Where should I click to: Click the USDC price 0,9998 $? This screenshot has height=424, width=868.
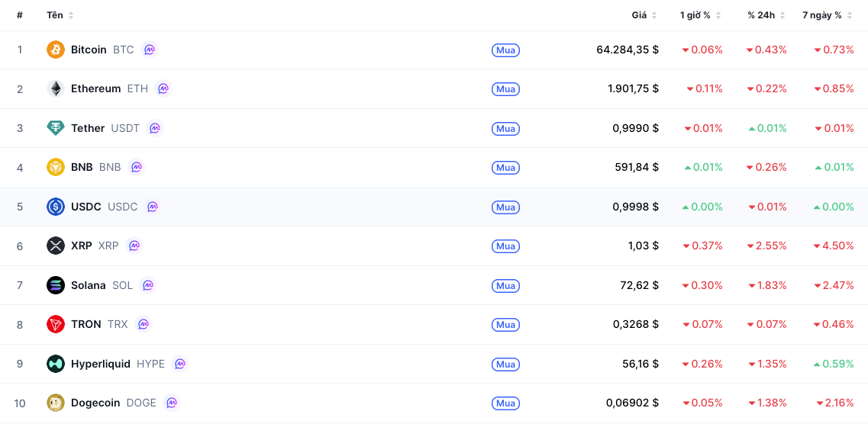(635, 207)
